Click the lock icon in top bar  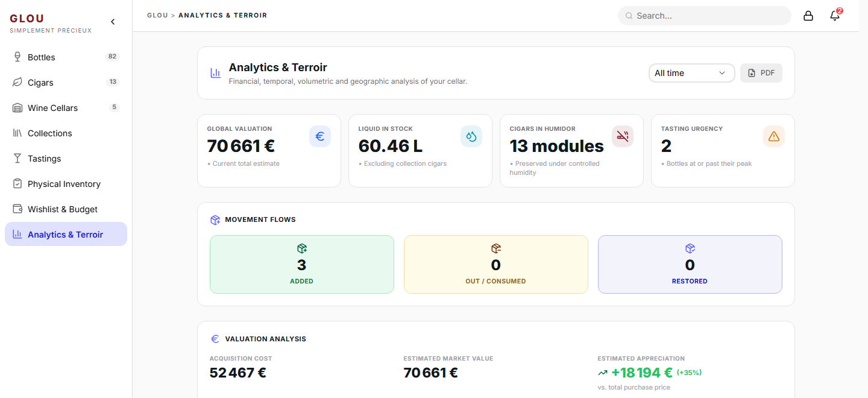(808, 16)
